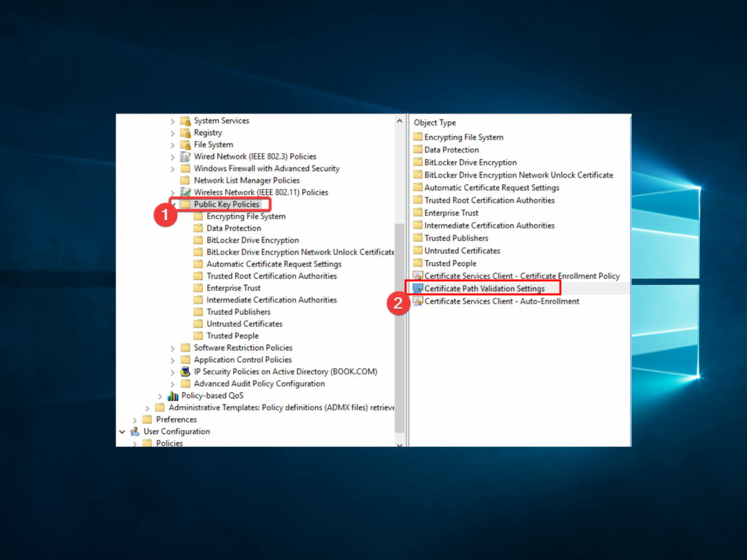Expand Advanced Audit Policy Configuration node
Viewport: 747px width, 560px height.
[x=172, y=384]
